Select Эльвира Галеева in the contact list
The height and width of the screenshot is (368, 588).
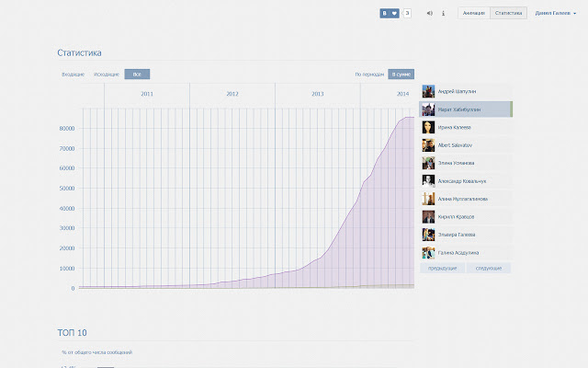(466, 235)
